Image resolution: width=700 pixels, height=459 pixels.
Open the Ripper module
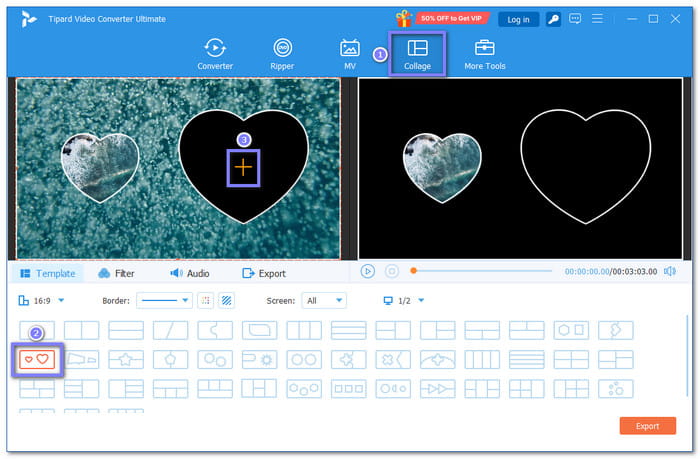(x=282, y=54)
